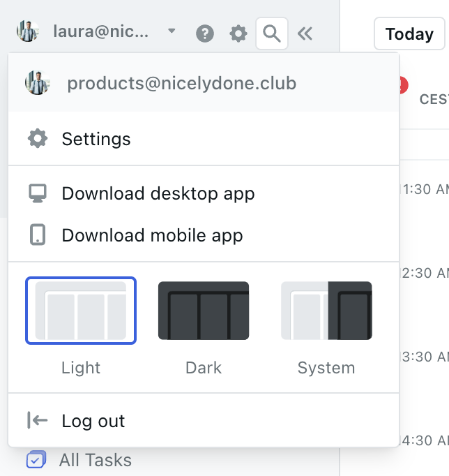Click the mobile phone icon

click(37, 235)
